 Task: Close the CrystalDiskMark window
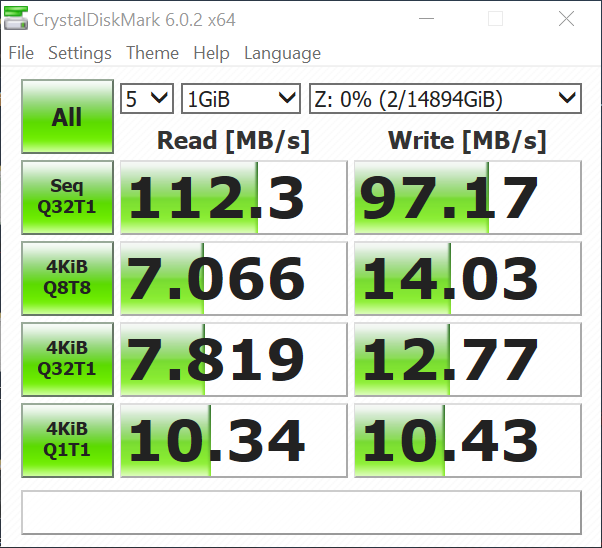click(566, 18)
